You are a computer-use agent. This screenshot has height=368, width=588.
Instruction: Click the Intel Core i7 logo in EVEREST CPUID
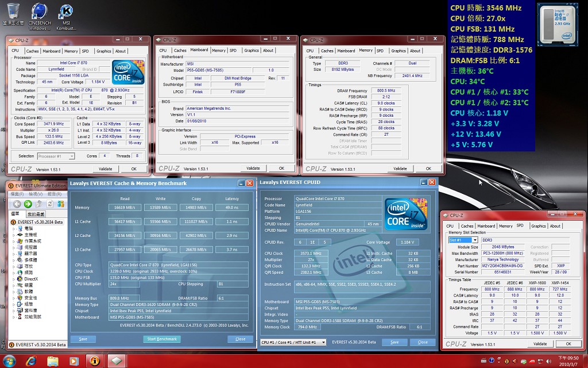[x=406, y=214]
